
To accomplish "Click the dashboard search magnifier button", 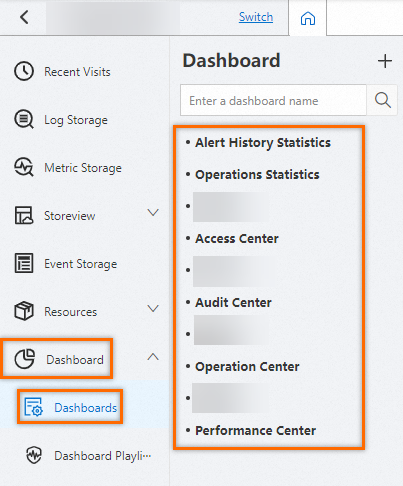I will [x=382, y=100].
